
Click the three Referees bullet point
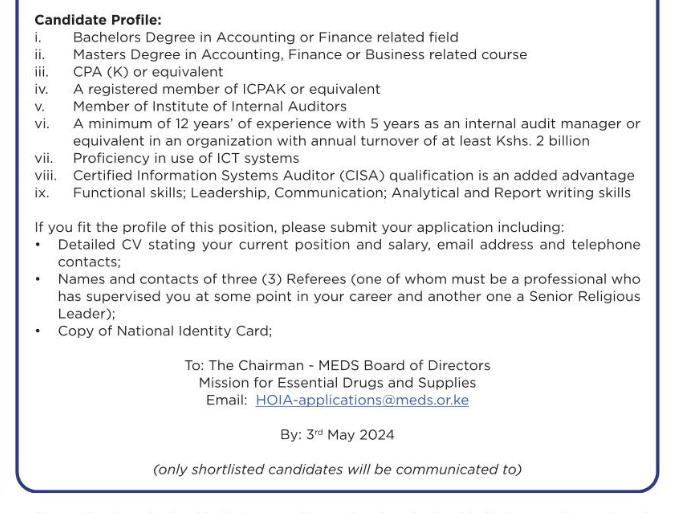[348, 279]
